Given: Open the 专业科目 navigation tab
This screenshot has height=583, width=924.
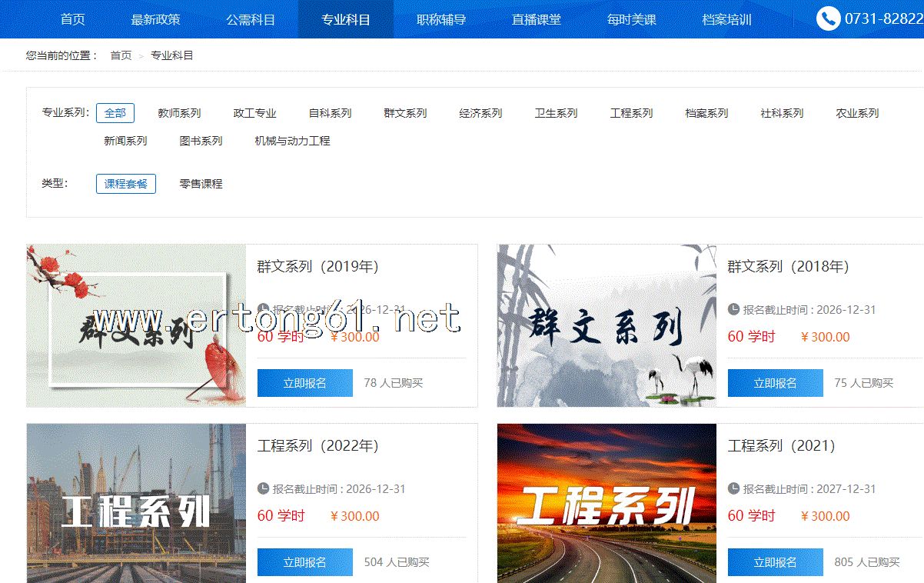Looking at the screenshot, I should click(345, 19).
